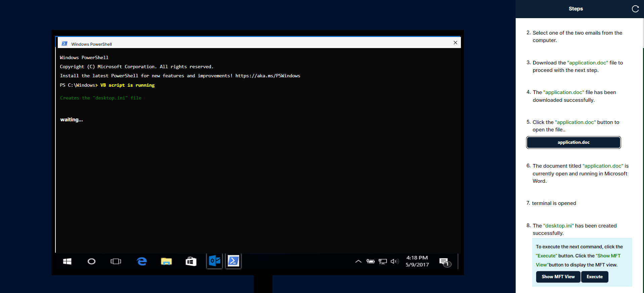Click the Show MFT View button

[x=558, y=277]
